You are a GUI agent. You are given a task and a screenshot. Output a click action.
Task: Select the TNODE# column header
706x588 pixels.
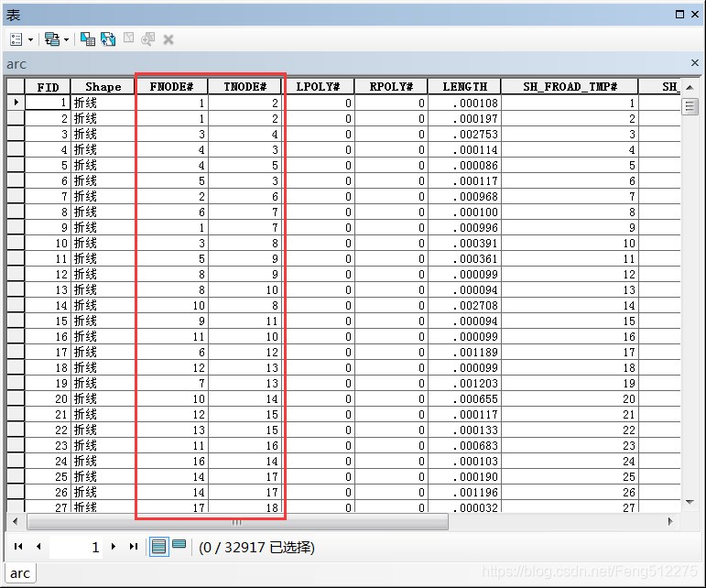tap(244, 87)
